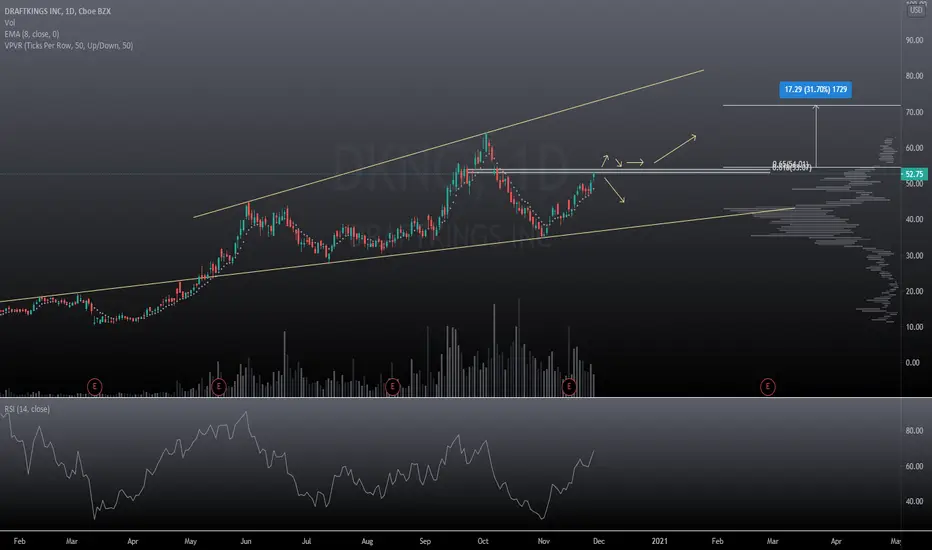The width and height of the screenshot is (932, 550).
Task: Select the upper yellow channel trendline
Action: click(449, 143)
